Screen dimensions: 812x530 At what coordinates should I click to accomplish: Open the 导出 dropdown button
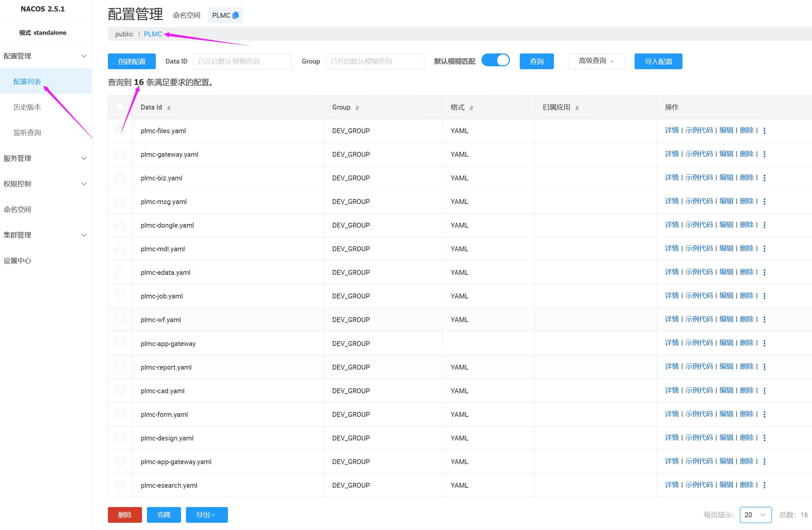click(x=206, y=515)
